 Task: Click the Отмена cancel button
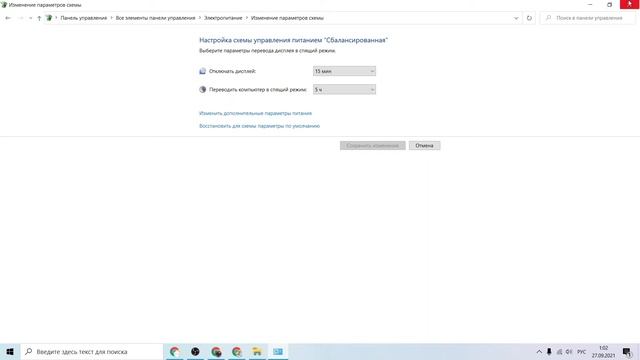click(x=424, y=146)
